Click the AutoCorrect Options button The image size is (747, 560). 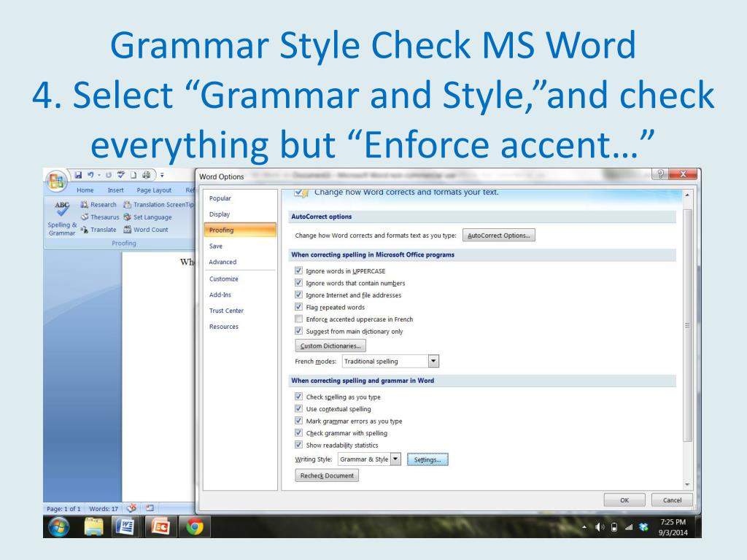tap(499, 236)
